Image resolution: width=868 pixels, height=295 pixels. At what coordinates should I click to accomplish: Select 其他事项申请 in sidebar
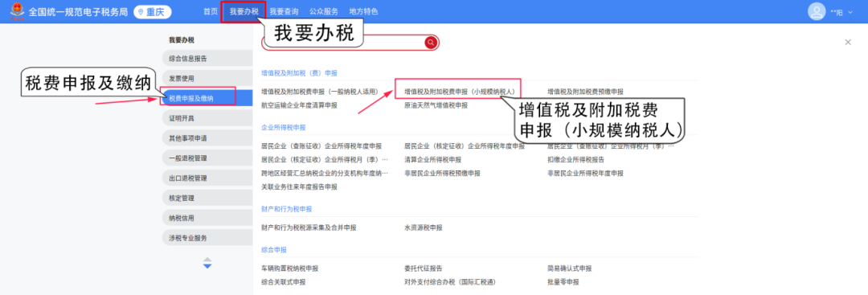[207, 138]
